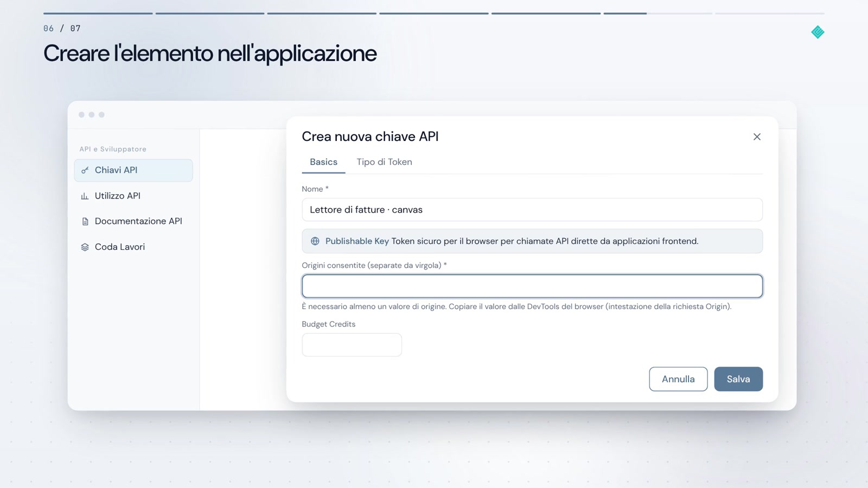Click the Nome * field label
This screenshot has height=488, width=868.
coord(315,189)
